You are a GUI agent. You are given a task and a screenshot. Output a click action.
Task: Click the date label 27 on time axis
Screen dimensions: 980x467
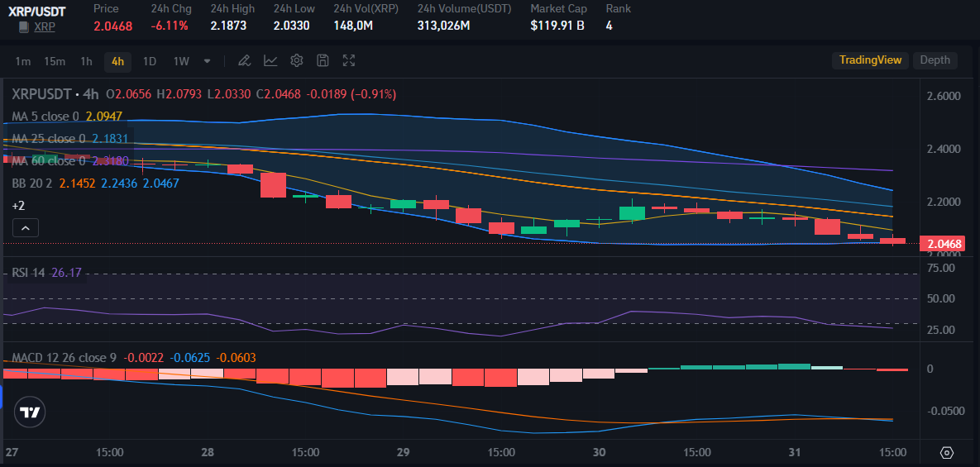coord(11,452)
